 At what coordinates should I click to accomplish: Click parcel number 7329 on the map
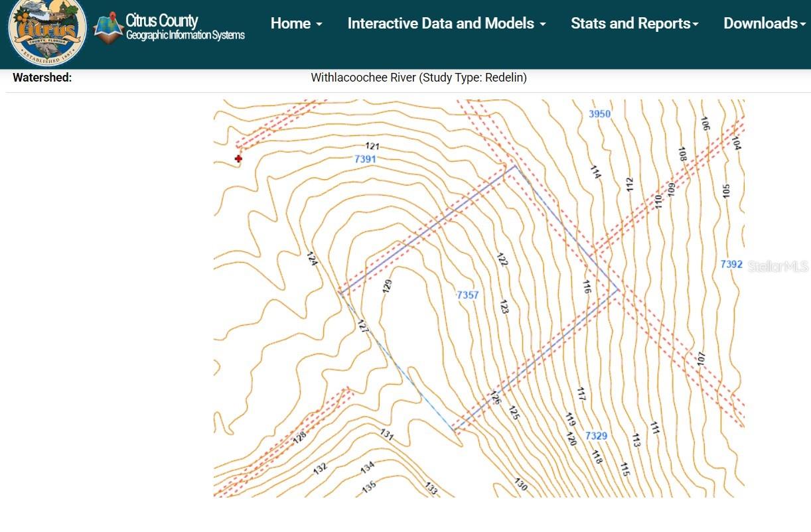(596, 436)
